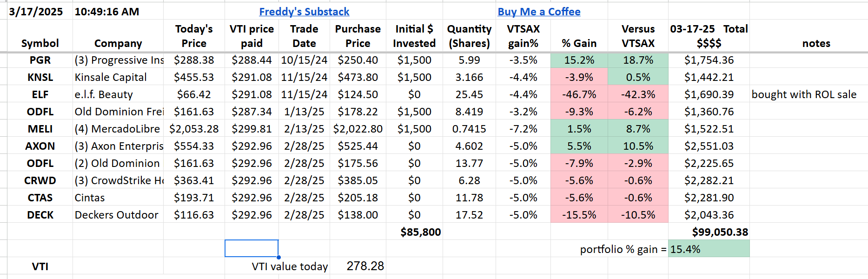Click the fill handle of the selected cell
Image resolution: width=868 pixels, height=279 pixels.
[278, 257]
